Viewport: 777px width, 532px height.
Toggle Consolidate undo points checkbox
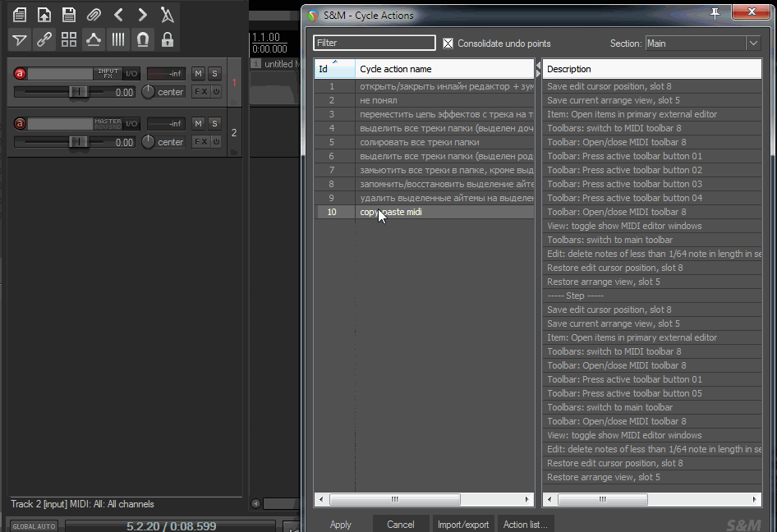tap(448, 44)
